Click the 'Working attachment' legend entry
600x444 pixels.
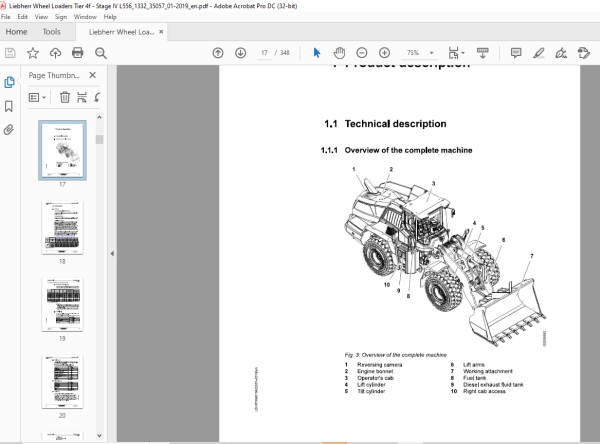(x=488, y=371)
